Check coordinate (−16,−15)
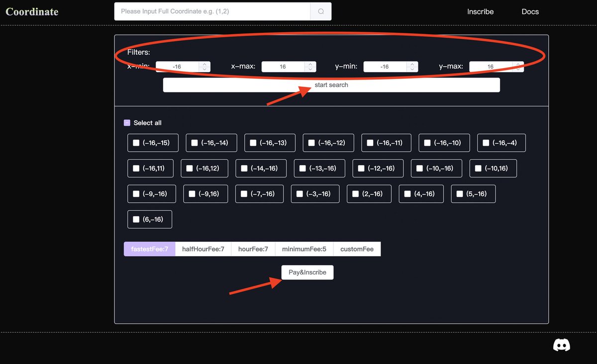 (136, 143)
